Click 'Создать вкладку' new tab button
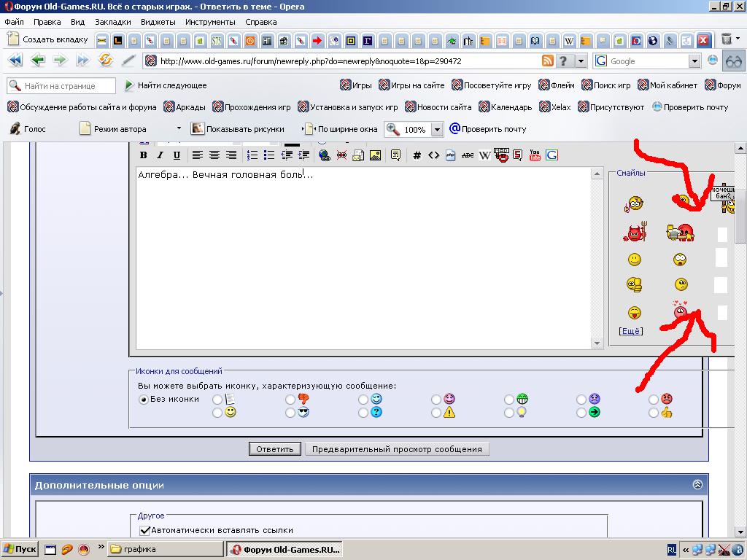 [47, 39]
